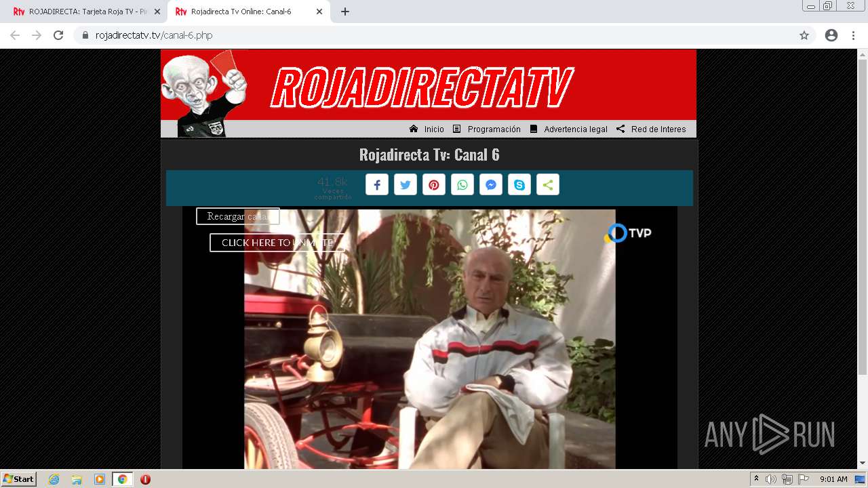Share the channel via Messenger
Image resolution: width=868 pixels, height=488 pixels.
[x=491, y=185]
